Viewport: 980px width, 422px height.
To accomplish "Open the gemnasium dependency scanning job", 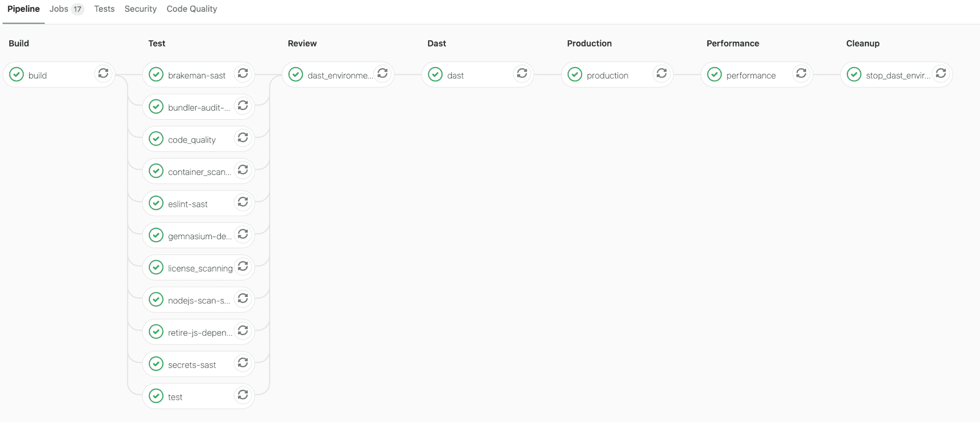I will pyautogui.click(x=199, y=236).
